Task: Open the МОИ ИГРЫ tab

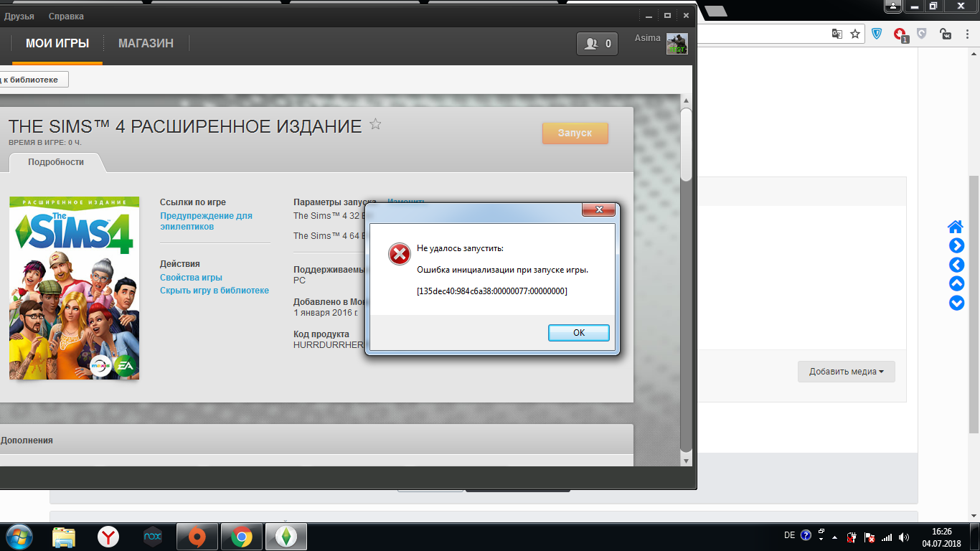Action: [57, 44]
